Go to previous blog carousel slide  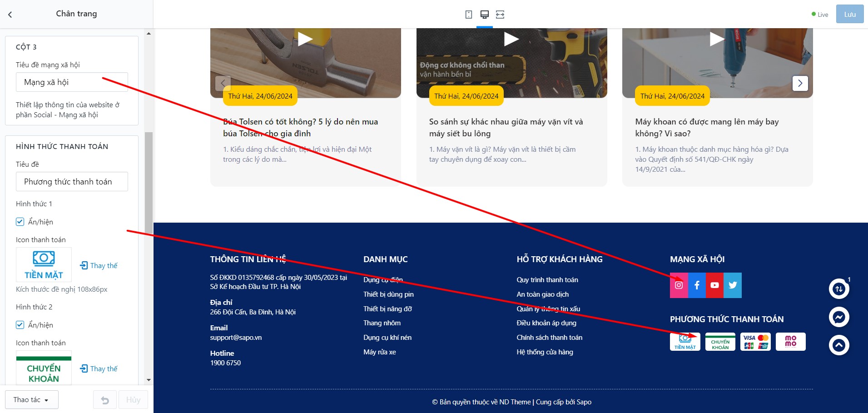(x=223, y=83)
